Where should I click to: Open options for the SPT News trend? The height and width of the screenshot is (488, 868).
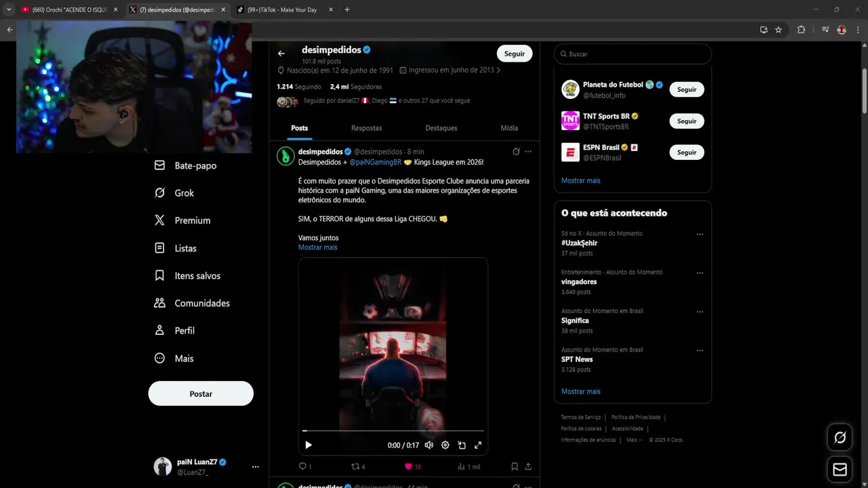(700, 350)
